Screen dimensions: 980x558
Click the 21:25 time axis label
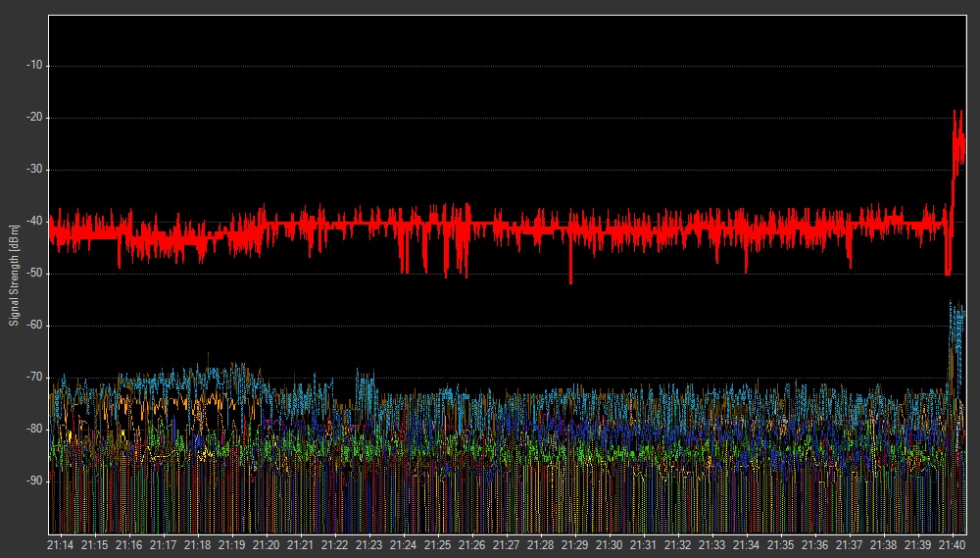438,544
